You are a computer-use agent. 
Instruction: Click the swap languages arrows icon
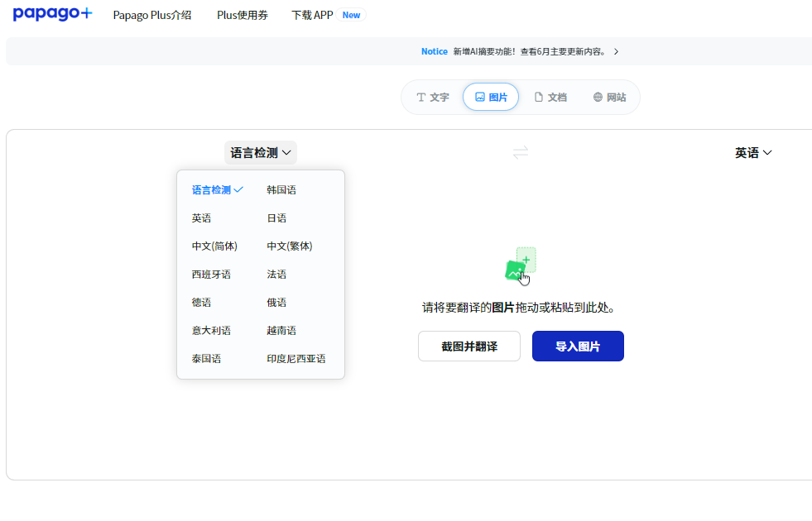coord(521,153)
